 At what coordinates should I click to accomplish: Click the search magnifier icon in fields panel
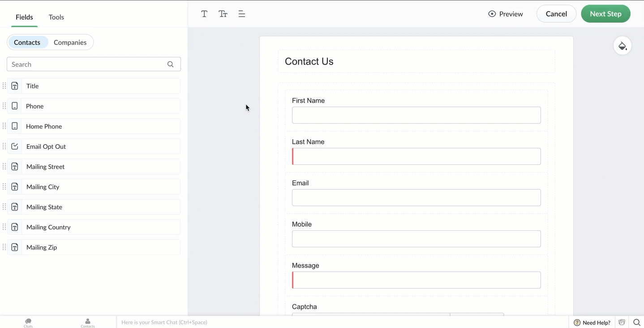point(170,64)
